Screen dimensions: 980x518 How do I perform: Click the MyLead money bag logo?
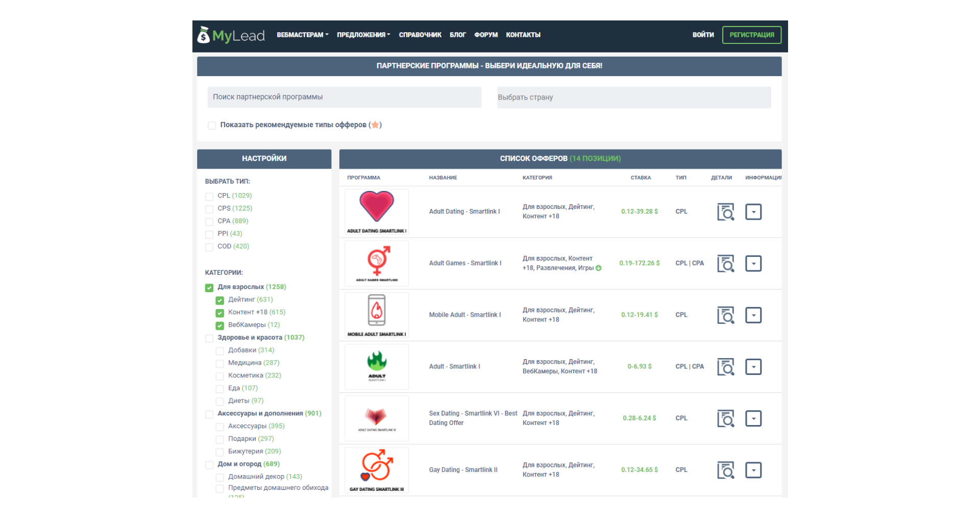(x=204, y=35)
